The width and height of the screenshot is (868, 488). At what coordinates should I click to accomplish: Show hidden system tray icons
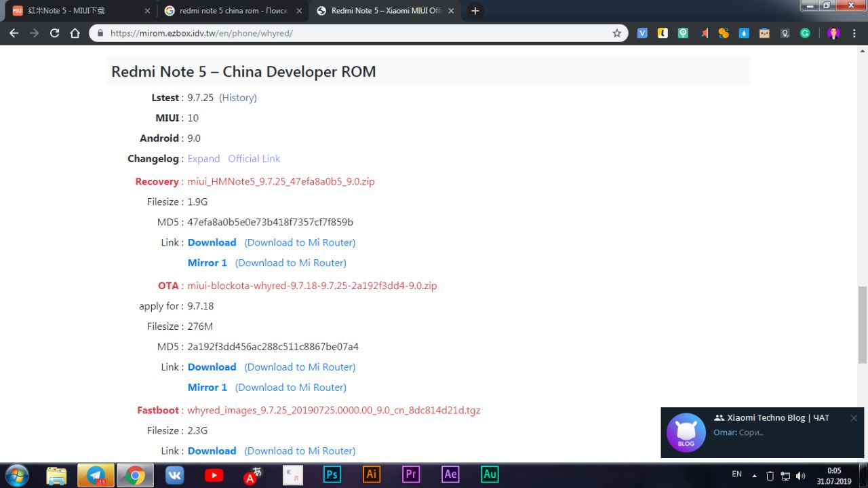755,476
